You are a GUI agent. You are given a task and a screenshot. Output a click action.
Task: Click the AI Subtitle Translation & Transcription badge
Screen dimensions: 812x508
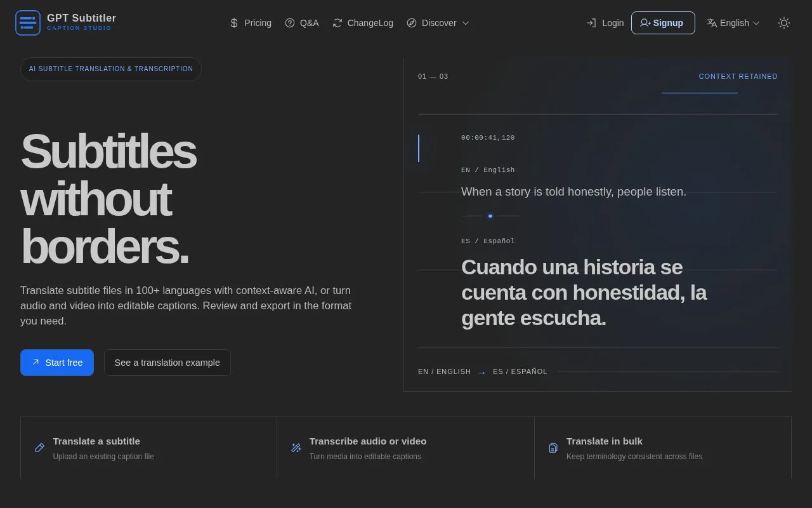(111, 69)
